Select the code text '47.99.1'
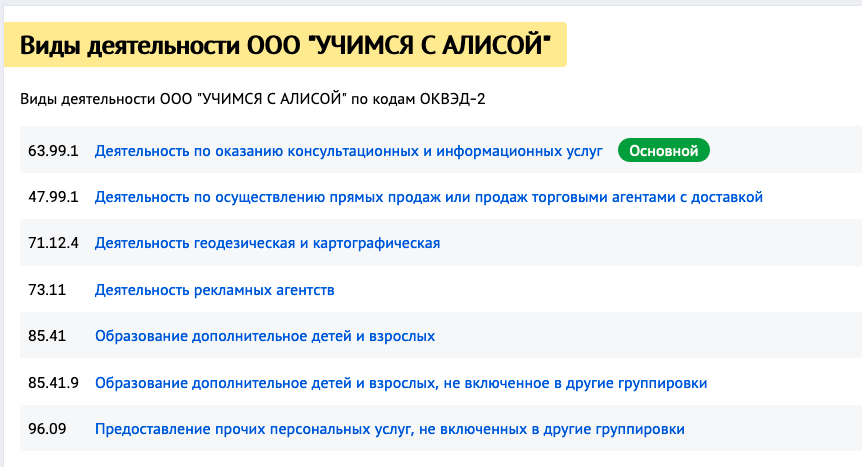Viewport: 862px width, 467px height. click(53, 197)
